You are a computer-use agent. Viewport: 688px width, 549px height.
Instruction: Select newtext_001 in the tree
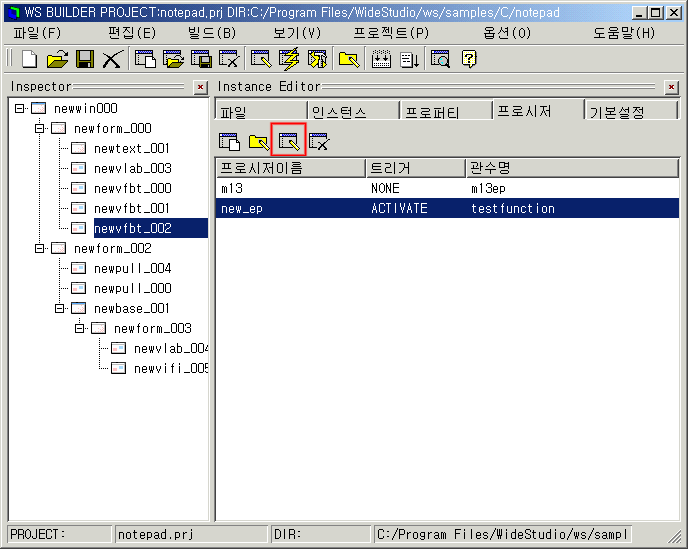[132, 148]
